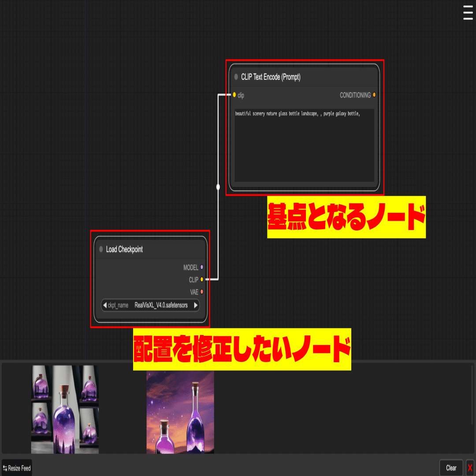The height and width of the screenshot is (476, 476).
Task: Close the image feed with red X
Action: (x=470, y=468)
